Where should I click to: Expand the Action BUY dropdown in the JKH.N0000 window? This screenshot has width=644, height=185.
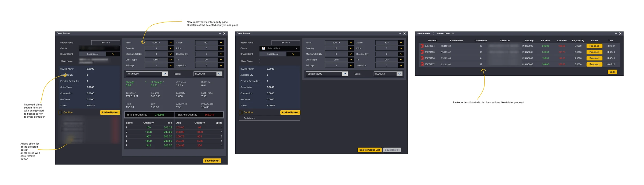[221, 43]
